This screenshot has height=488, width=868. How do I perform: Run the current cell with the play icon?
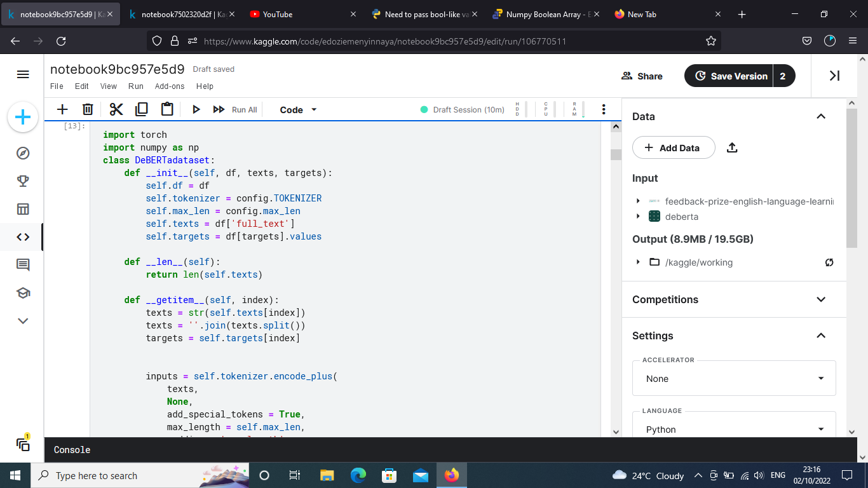click(196, 110)
